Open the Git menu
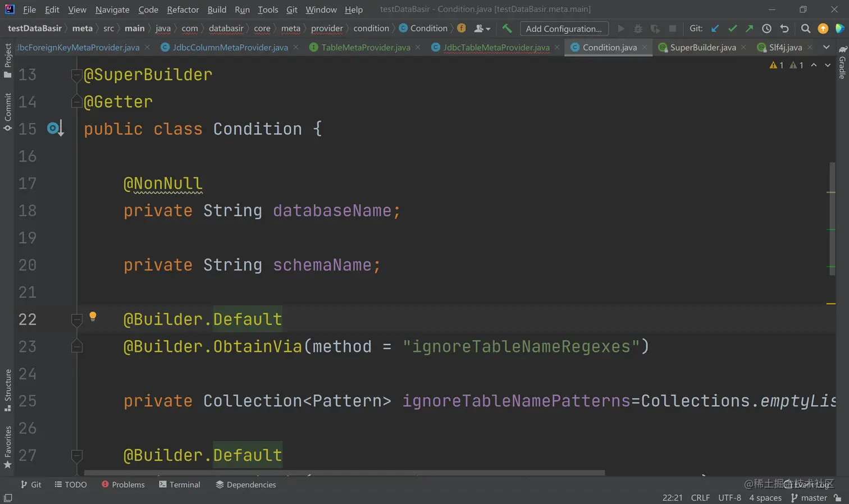Screen dimensions: 849x504 coord(292,10)
